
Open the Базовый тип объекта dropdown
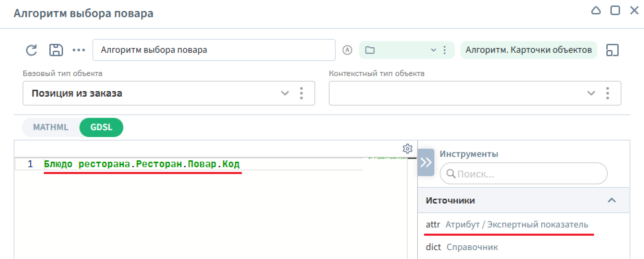coord(285,93)
